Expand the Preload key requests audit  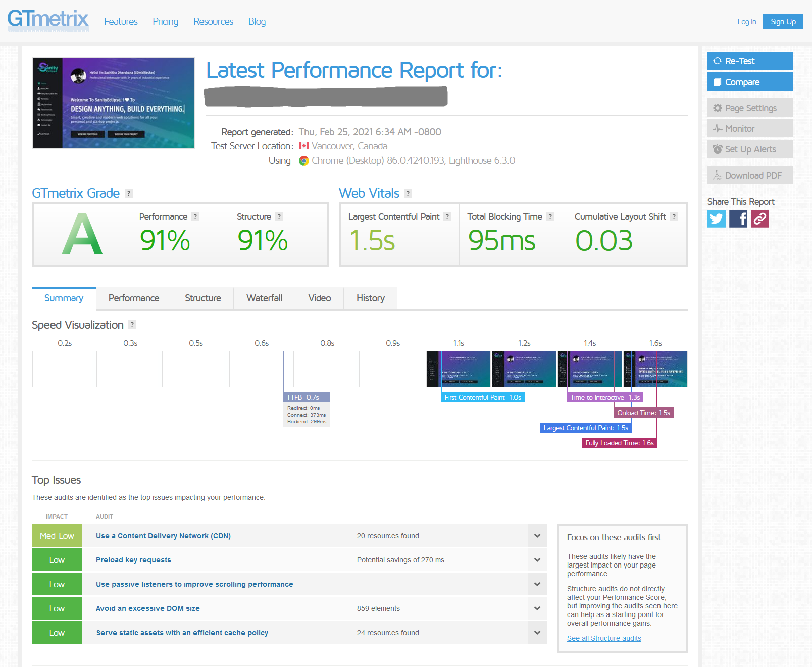point(537,559)
